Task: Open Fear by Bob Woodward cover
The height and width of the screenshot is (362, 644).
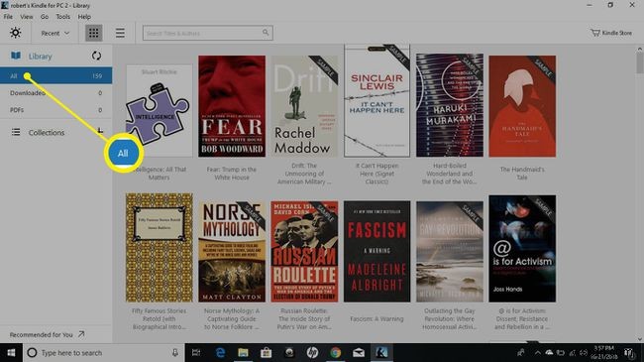Action: 232,106
